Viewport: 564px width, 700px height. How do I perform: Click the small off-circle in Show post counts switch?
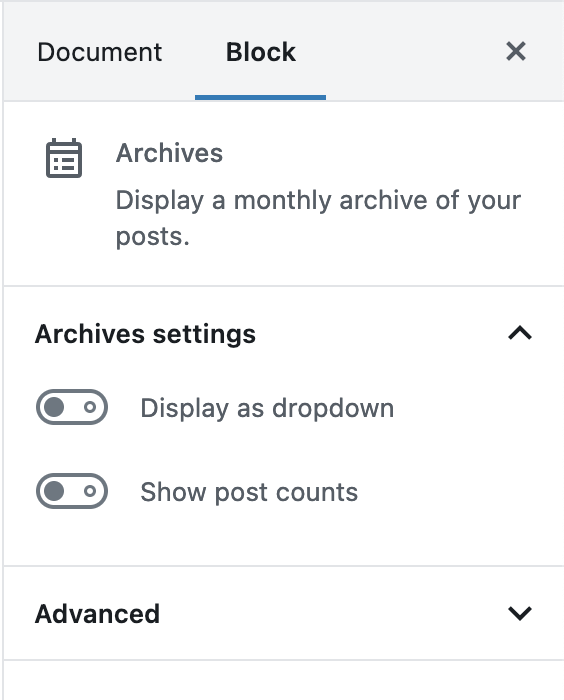90,491
